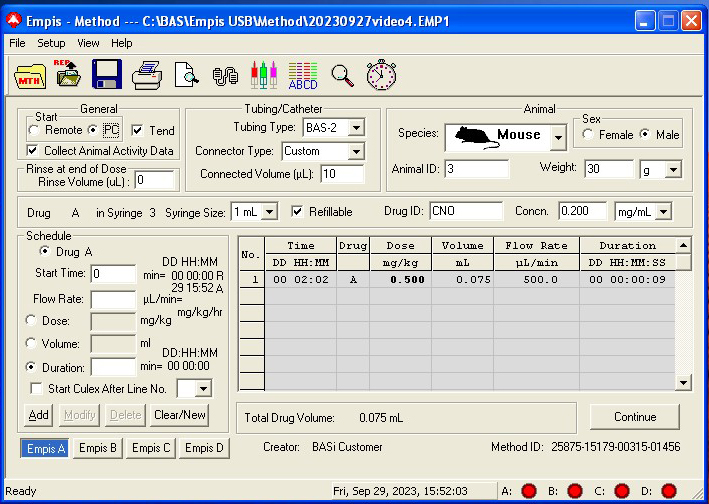Open the Tubing Type dropdown
This screenshot has width=709, height=504.
[356, 128]
